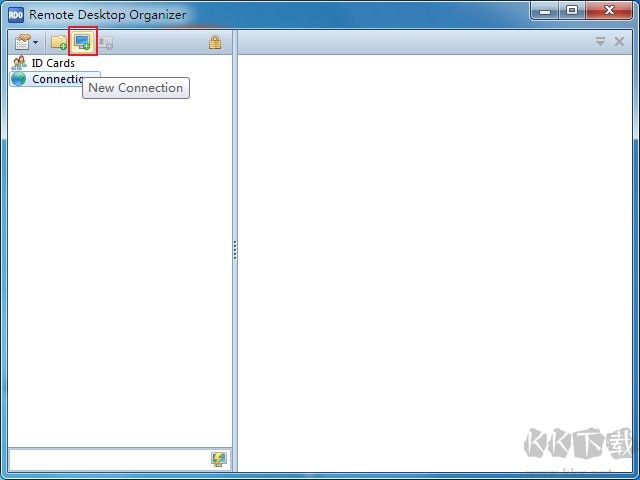Screen dimensions: 640x480
Task: Click the New Folder toolbar icon
Action: pyautogui.click(x=59, y=42)
